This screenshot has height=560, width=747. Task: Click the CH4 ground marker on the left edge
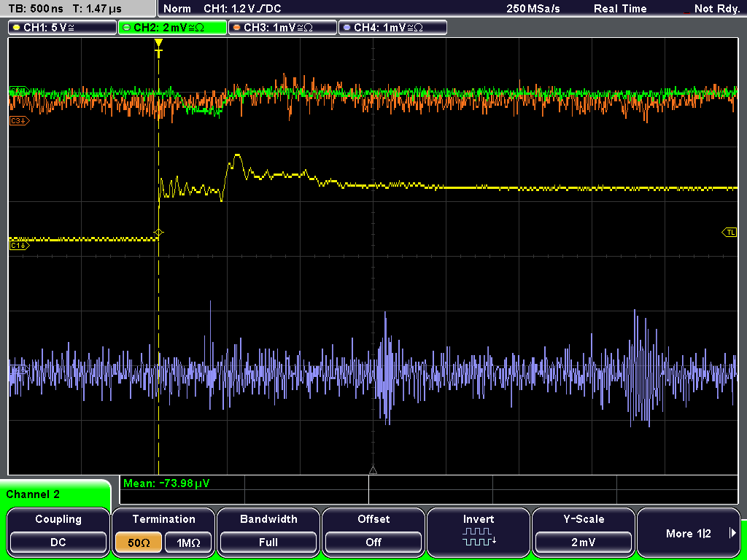tap(19, 368)
